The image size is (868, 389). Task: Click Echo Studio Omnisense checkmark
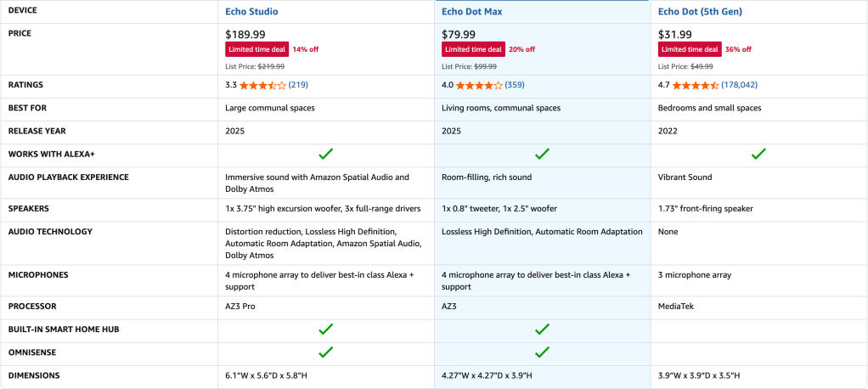[x=325, y=352]
